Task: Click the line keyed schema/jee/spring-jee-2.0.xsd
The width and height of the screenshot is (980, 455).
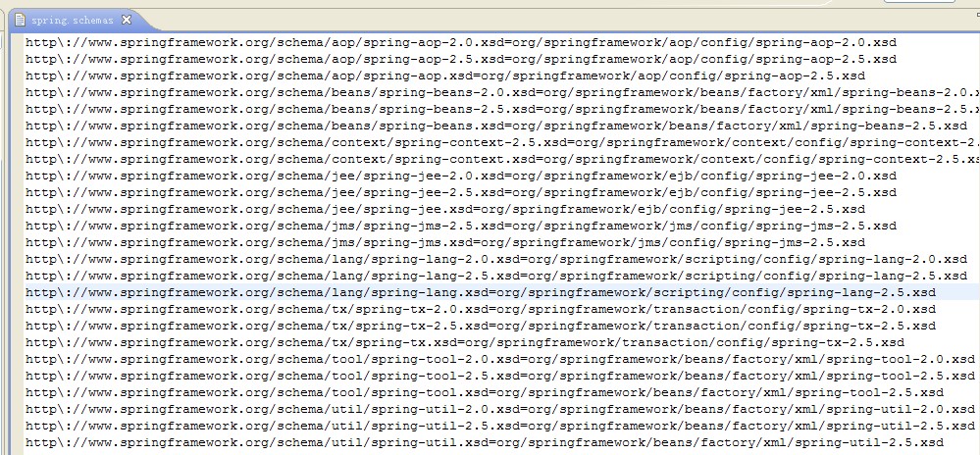Action: pyautogui.click(x=461, y=176)
